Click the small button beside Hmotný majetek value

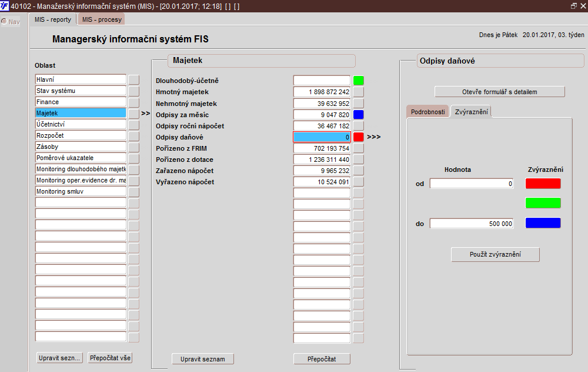[358, 92]
